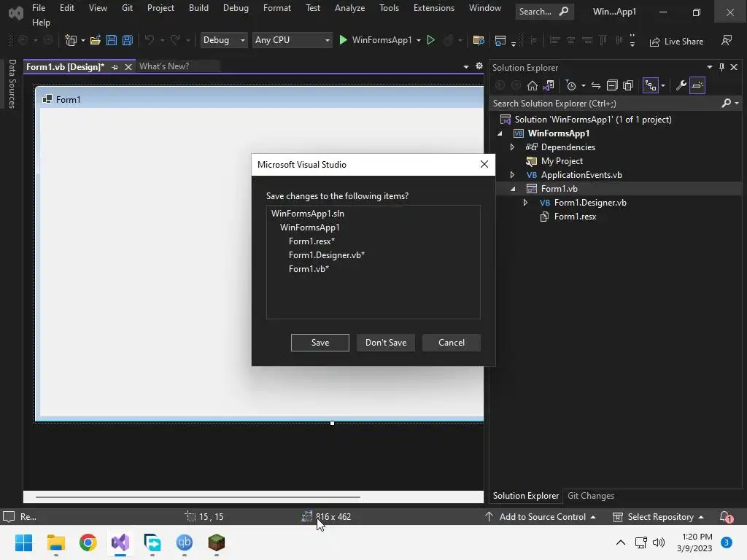This screenshot has width=747, height=560.
Task: Open the Format menu
Action: [276, 8]
